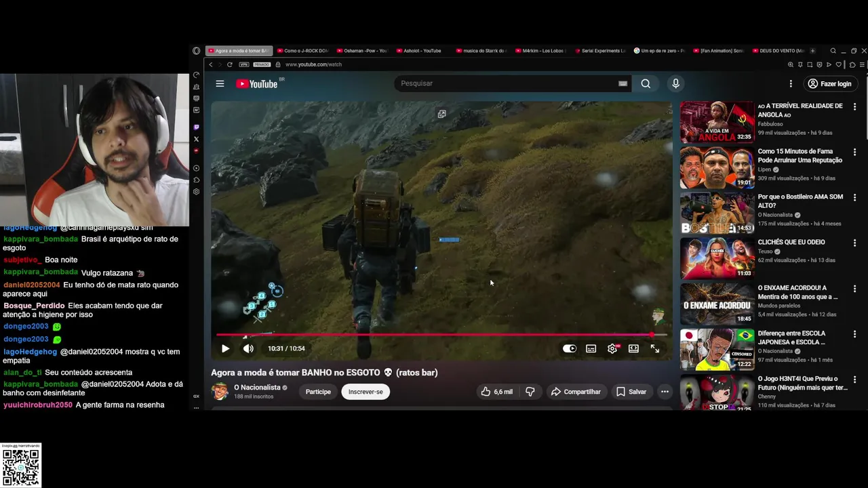Switch to theater mode

click(633, 348)
